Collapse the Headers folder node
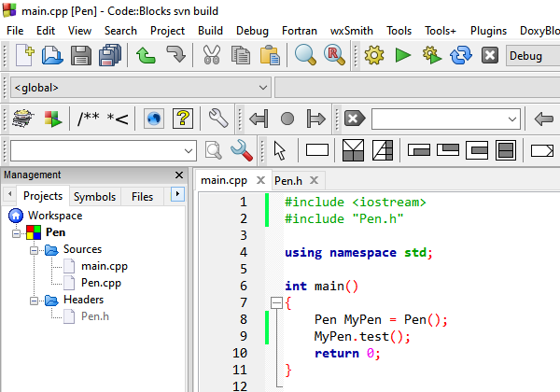The height and width of the screenshot is (392, 560). click(x=34, y=301)
